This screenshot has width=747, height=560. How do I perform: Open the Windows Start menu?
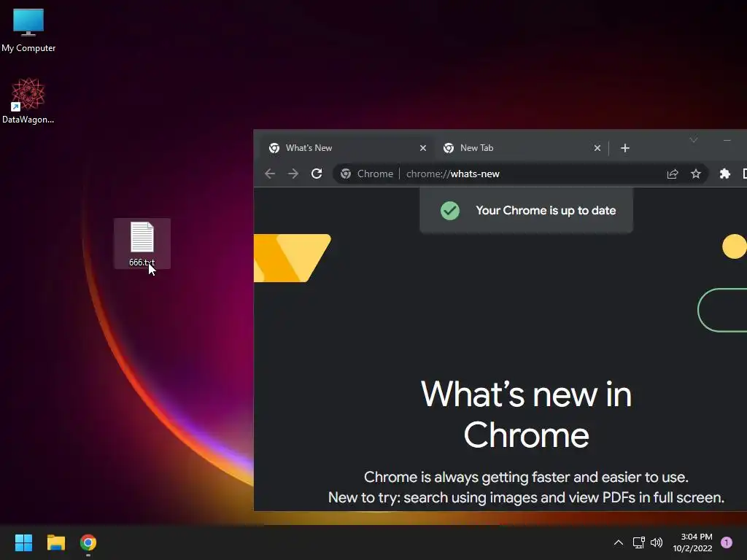23,542
